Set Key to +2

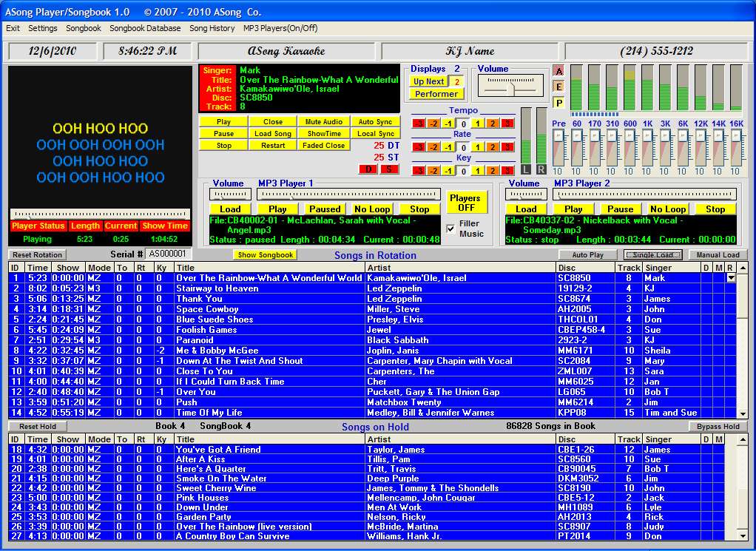tap(493, 170)
